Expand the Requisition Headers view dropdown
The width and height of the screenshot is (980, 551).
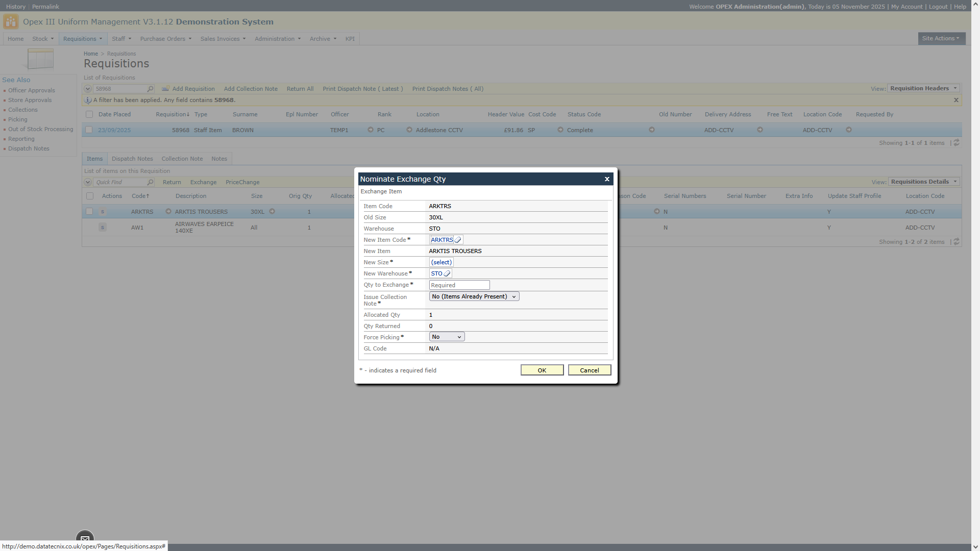(x=923, y=88)
